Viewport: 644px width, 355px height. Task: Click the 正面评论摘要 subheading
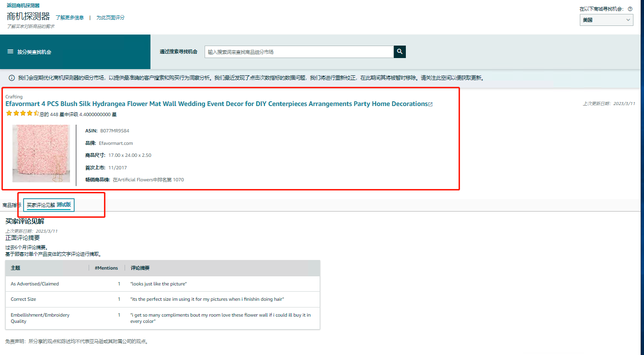[x=23, y=237]
